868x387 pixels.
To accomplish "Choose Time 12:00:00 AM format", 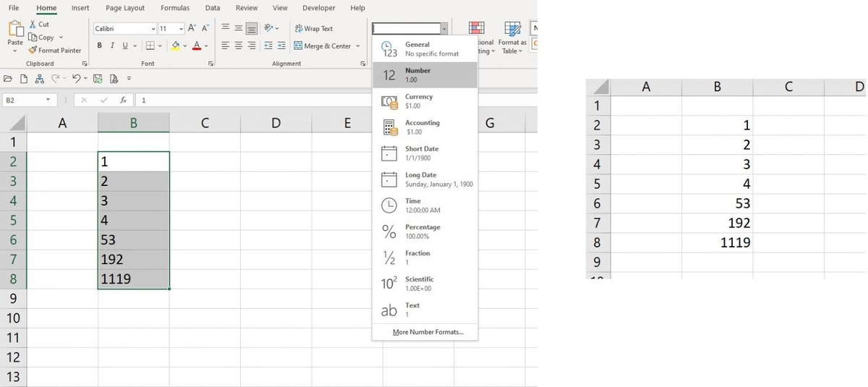I will pyautogui.click(x=425, y=205).
